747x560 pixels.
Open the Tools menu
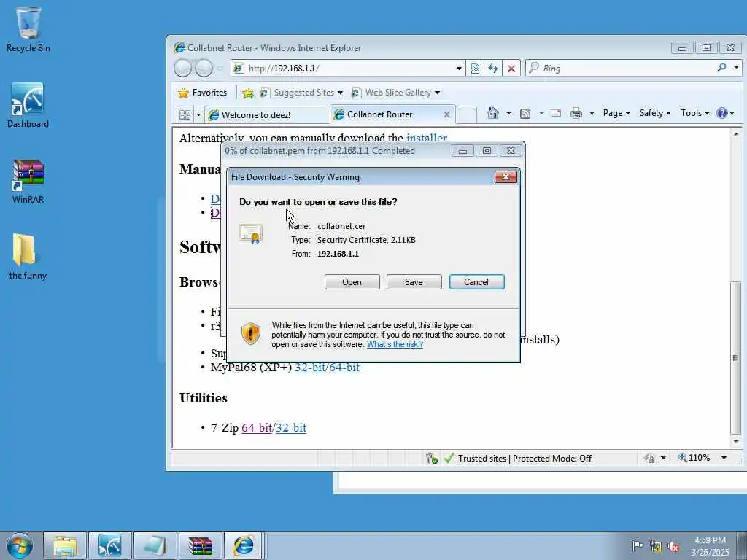(x=695, y=113)
